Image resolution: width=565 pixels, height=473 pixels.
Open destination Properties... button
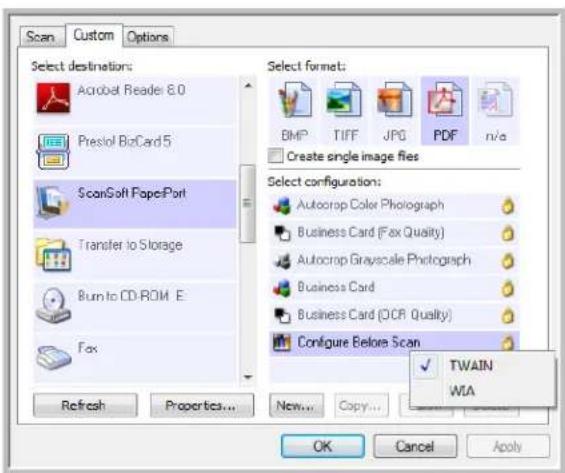[x=202, y=406]
